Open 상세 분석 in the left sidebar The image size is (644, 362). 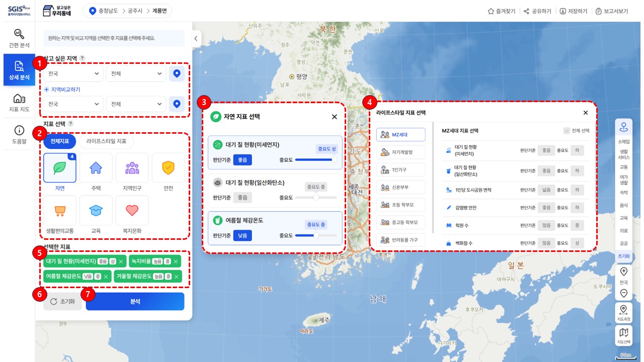tap(19, 71)
